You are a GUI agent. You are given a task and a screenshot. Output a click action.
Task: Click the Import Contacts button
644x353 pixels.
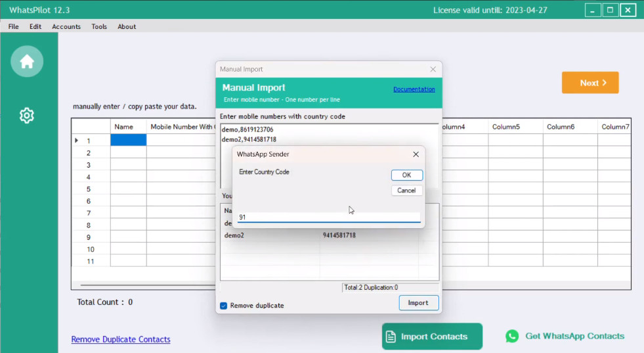(x=432, y=337)
